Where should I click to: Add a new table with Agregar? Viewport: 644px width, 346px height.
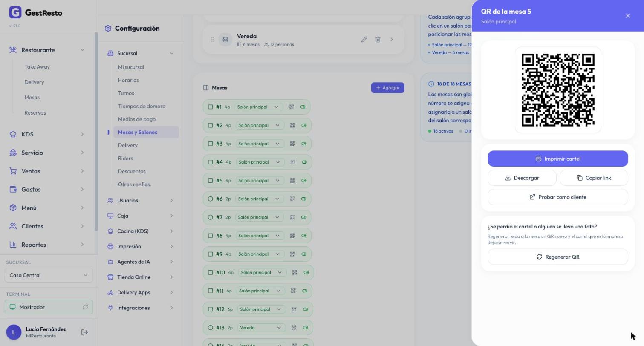[x=388, y=88]
